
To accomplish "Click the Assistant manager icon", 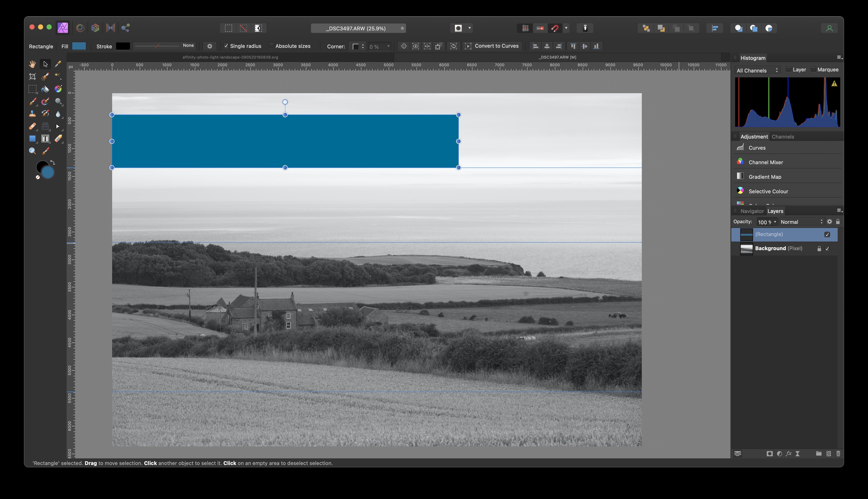I will 585,28.
